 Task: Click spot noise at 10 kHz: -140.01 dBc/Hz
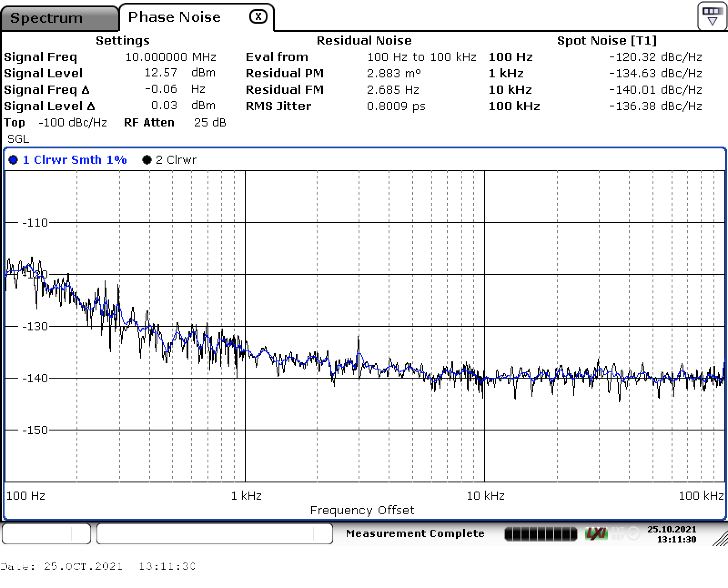click(x=656, y=90)
